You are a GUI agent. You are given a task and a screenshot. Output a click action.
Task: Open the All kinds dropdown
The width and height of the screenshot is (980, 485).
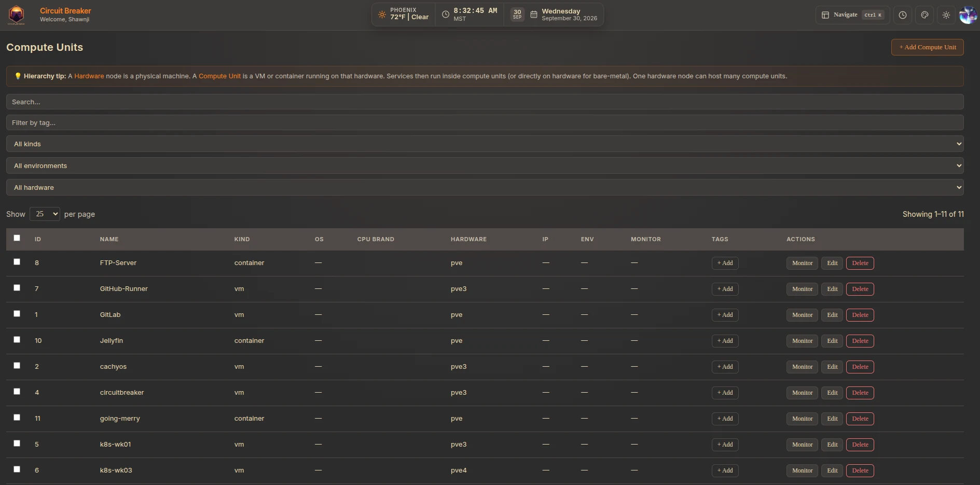[485, 144]
